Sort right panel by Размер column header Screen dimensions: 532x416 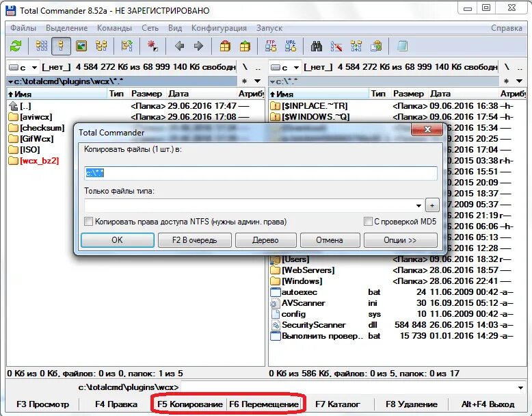(x=408, y=94)
